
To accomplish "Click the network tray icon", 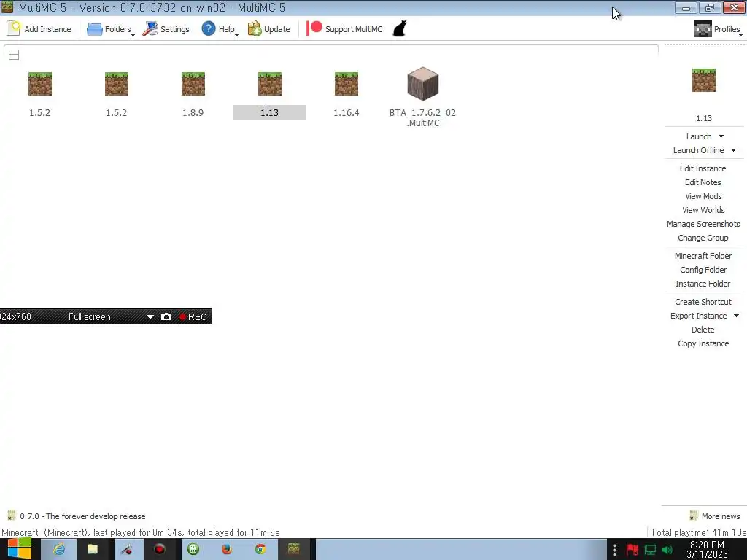I will coord(650,550).
